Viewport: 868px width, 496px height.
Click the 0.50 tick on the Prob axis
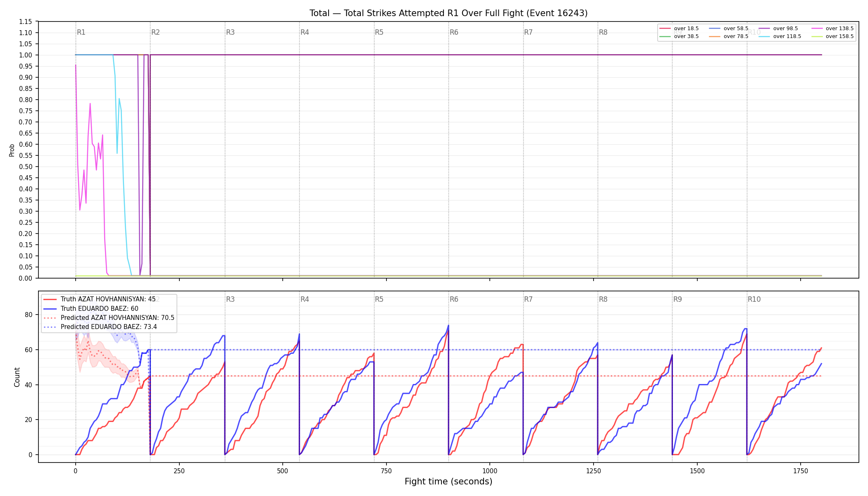[x=26, y=167]
